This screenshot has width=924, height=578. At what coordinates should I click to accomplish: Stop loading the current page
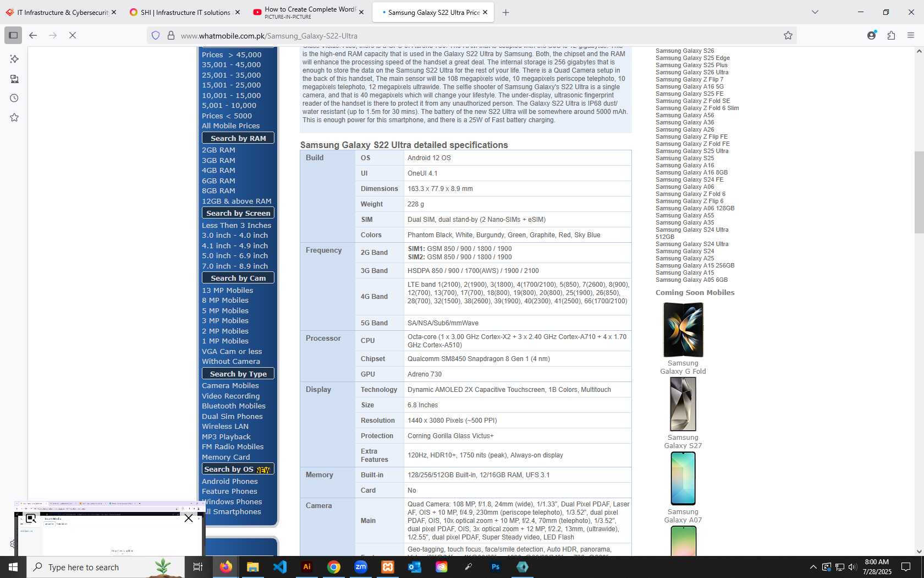point(73,35)
